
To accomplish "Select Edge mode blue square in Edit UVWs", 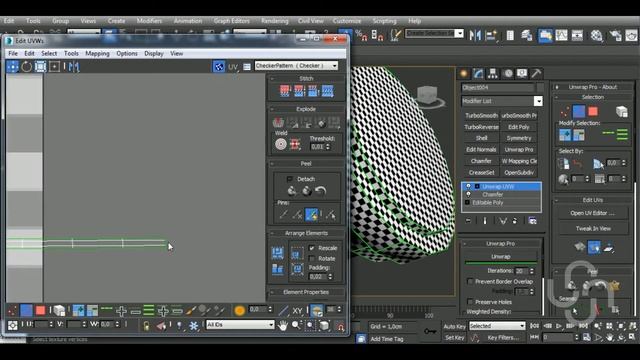I will click(27, 311).
